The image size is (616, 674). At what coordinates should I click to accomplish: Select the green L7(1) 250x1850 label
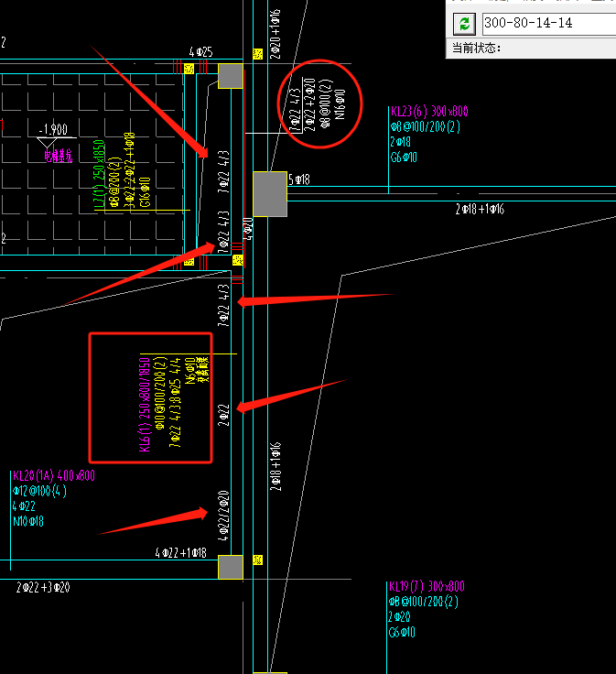(x=99, y=175)
